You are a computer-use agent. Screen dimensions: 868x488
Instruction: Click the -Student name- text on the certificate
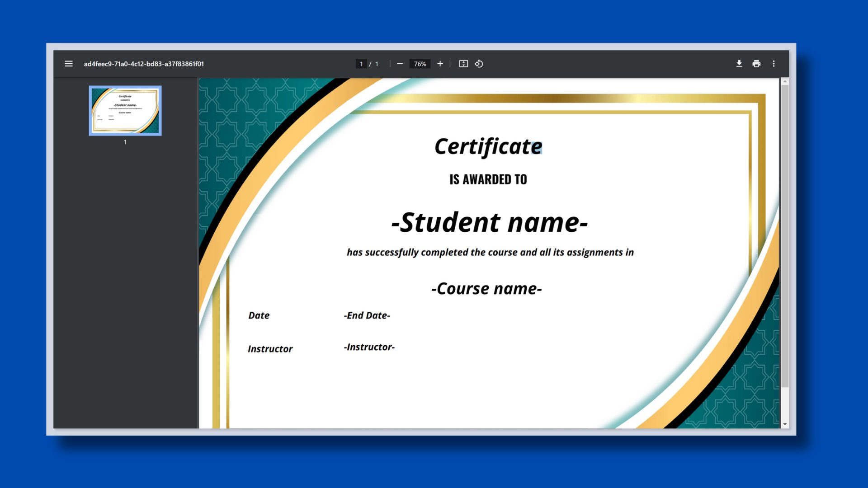point(489,222)
